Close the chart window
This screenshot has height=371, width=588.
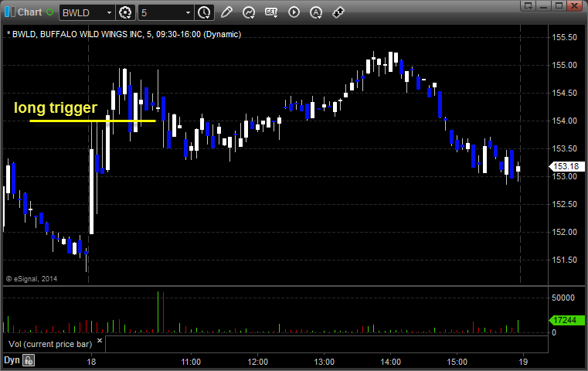[574, 5]
